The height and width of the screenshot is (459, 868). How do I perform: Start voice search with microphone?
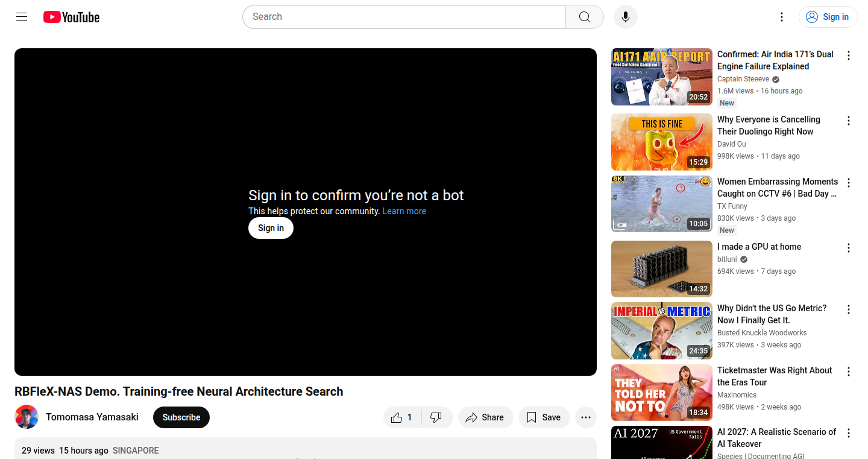(626, 17)
